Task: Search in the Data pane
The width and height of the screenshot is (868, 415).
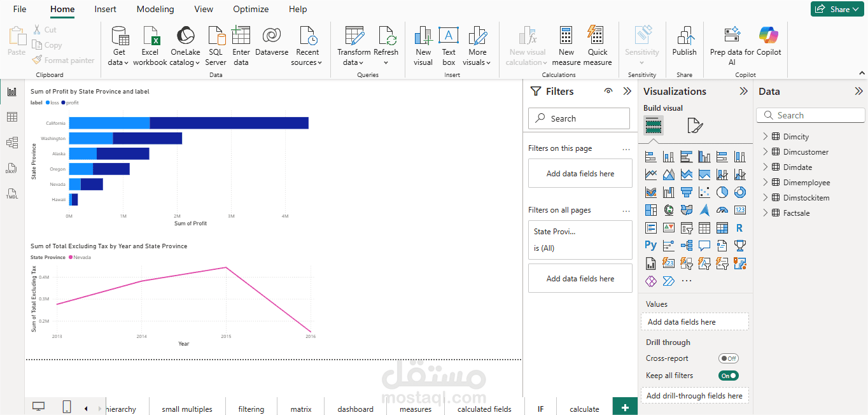Action: pos(811,115)
